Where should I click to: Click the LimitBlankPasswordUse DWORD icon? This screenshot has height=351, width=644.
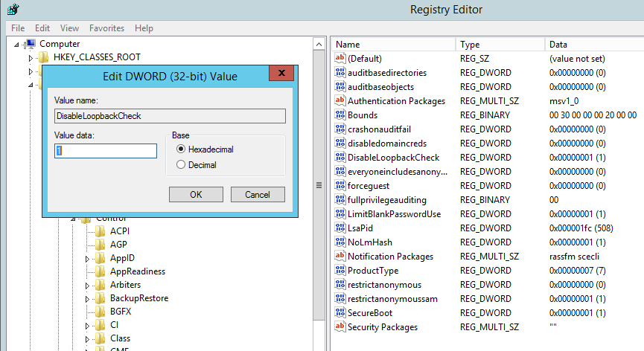pyautogui.click(x=339, y=214)
